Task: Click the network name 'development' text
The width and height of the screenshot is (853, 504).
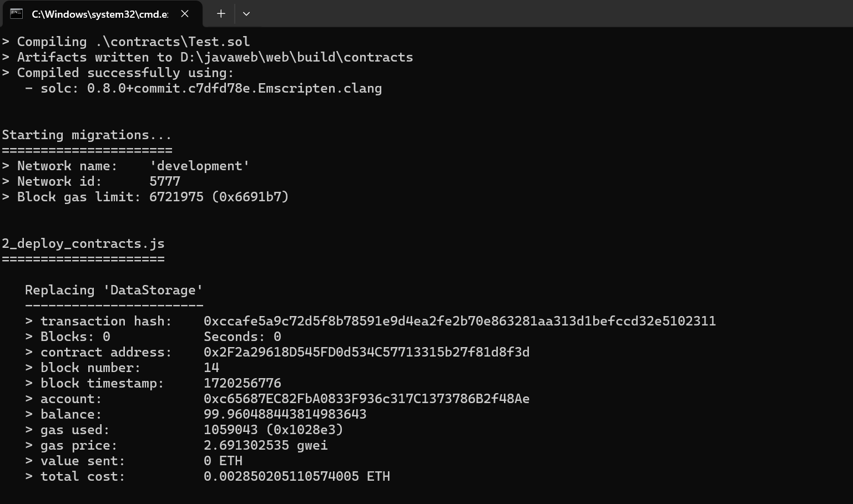Action: (x=200, y=166)
